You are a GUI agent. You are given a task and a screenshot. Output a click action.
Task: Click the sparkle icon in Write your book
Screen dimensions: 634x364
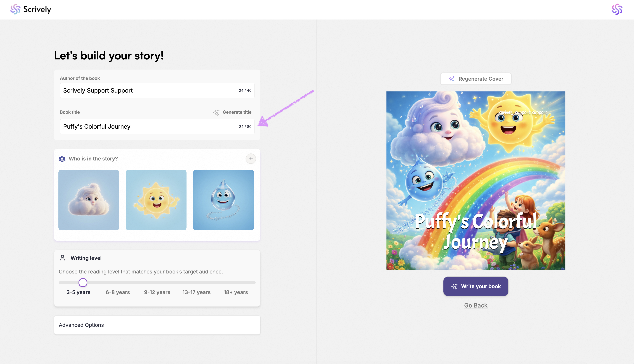[454, 287]
